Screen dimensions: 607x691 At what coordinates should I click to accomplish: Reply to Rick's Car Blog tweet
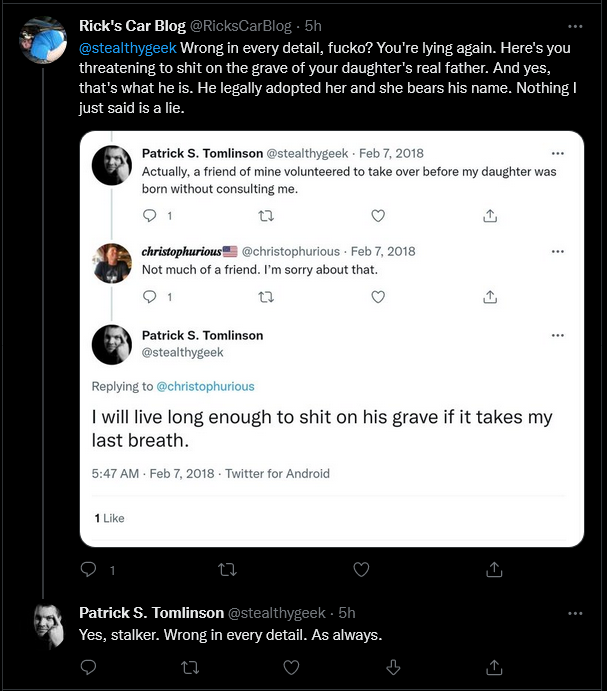pyautogui.click(x=89, y=569)
